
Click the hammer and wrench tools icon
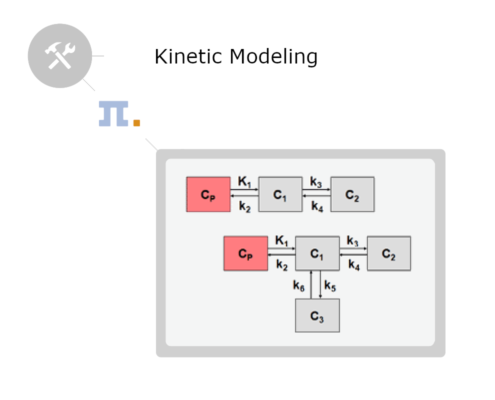coord(60,56)
